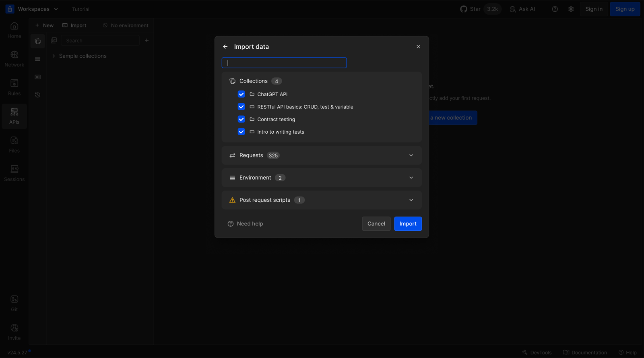Open the Sessions sidebar item
Screen dimensions: 644x358
14,174
